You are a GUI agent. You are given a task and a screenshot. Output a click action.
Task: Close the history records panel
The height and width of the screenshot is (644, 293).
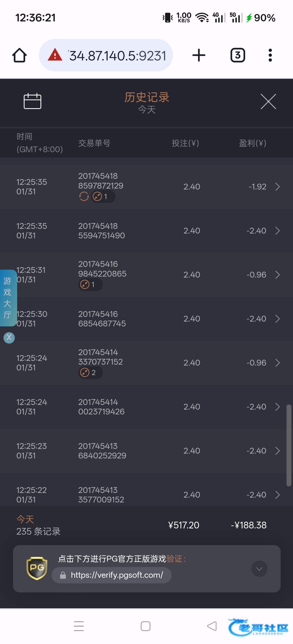[268, 101]
